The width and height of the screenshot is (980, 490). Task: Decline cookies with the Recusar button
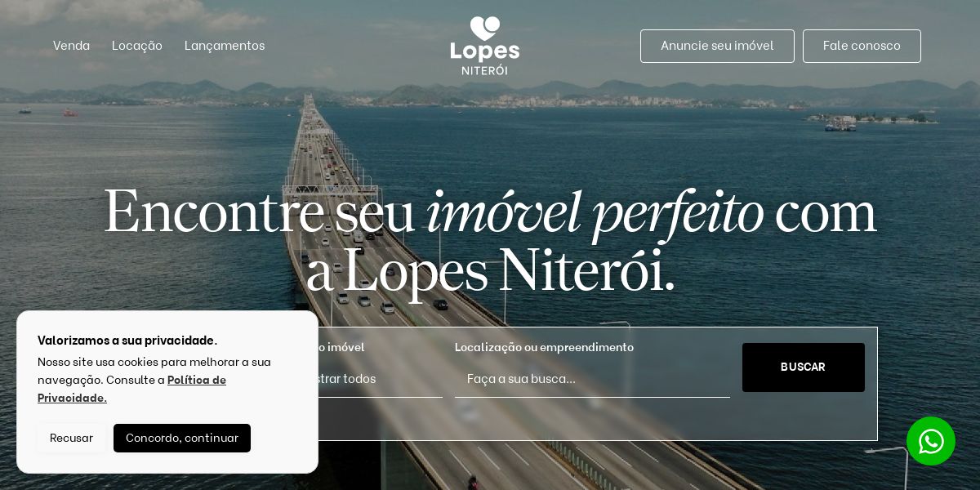(71, 438)
